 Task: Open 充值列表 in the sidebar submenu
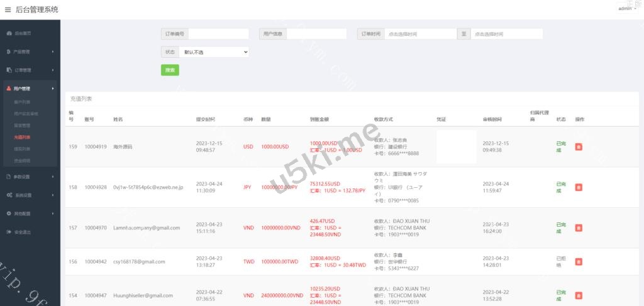[x=22, y=137]
